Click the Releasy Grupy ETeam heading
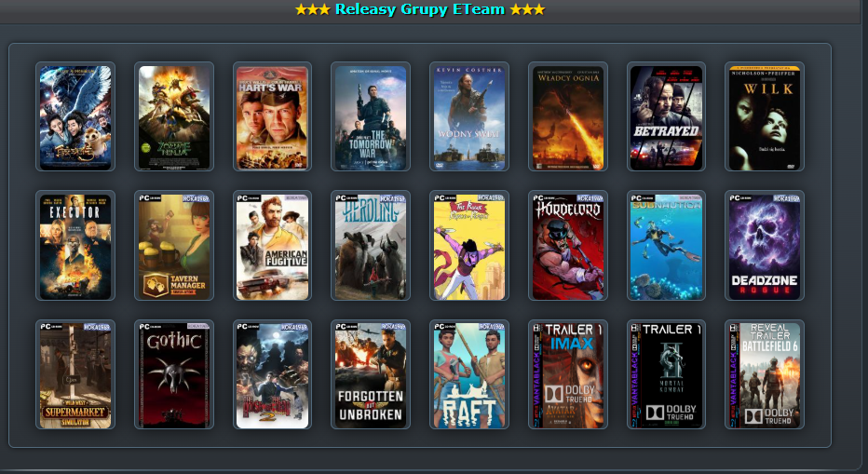This screenshot has width=868, height=474. 420,9
